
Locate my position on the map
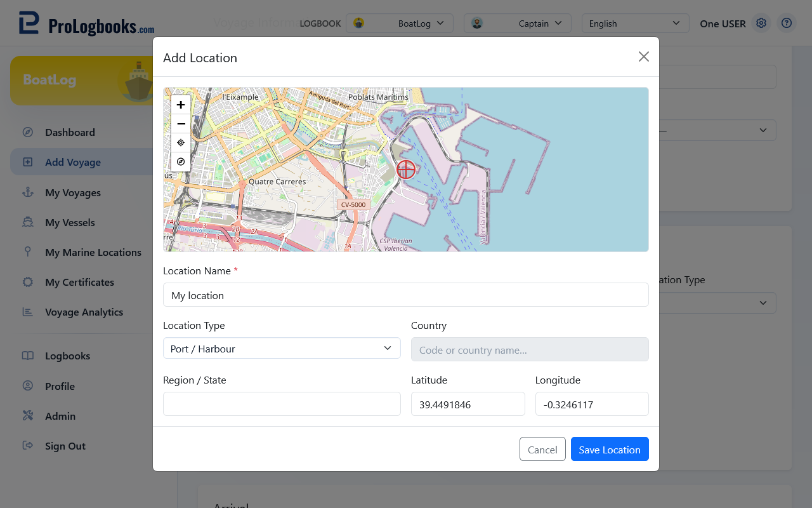point(181,143)
